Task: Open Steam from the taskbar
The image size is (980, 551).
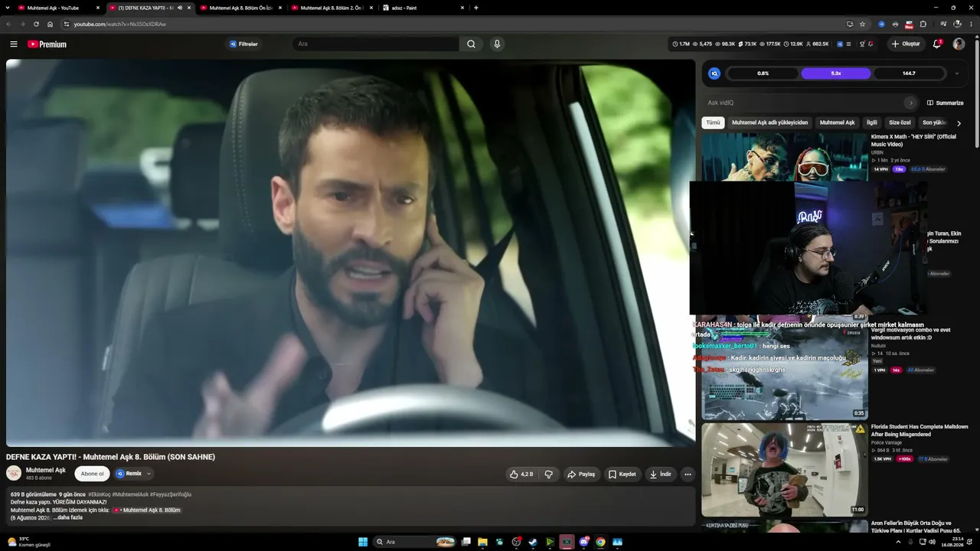Action: pos(533,542)
